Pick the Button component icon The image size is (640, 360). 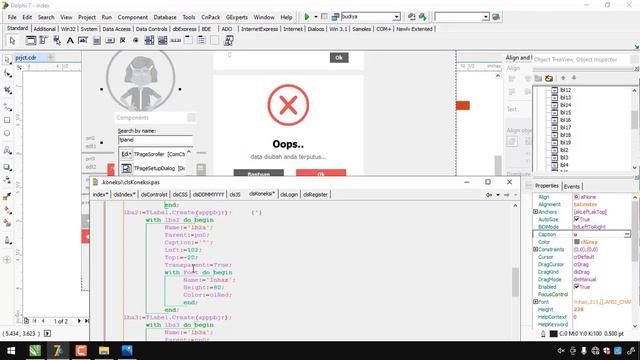110,40
